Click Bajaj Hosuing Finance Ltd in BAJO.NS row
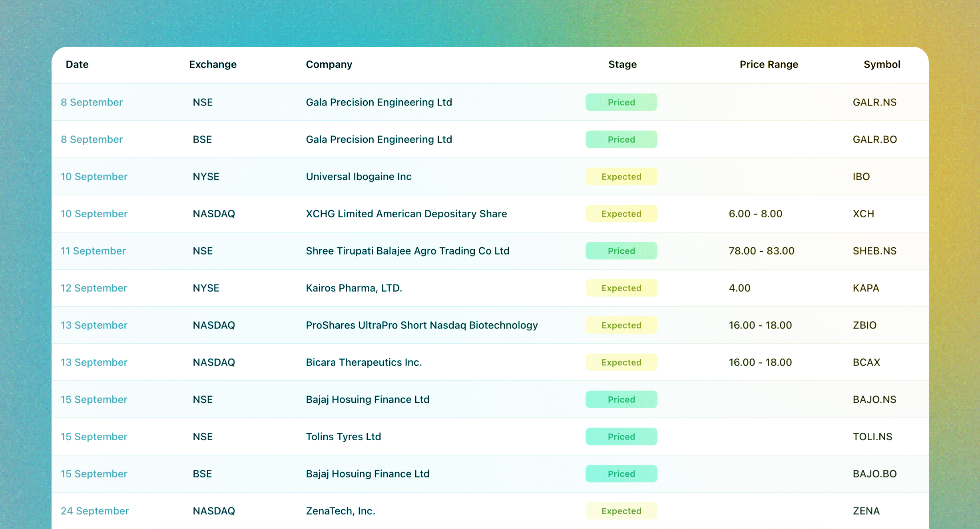 [x=368, y=400]
